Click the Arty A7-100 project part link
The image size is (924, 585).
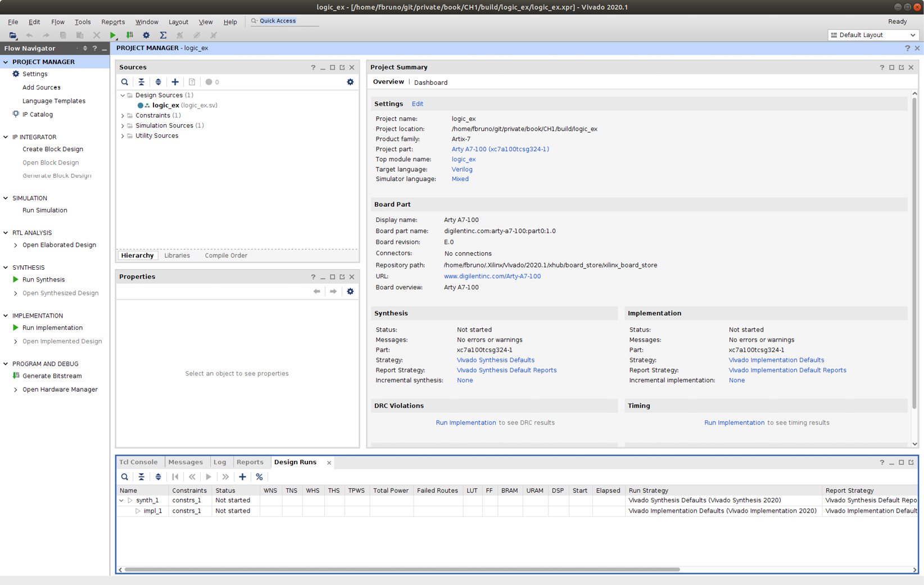click(x=500, y=149)
